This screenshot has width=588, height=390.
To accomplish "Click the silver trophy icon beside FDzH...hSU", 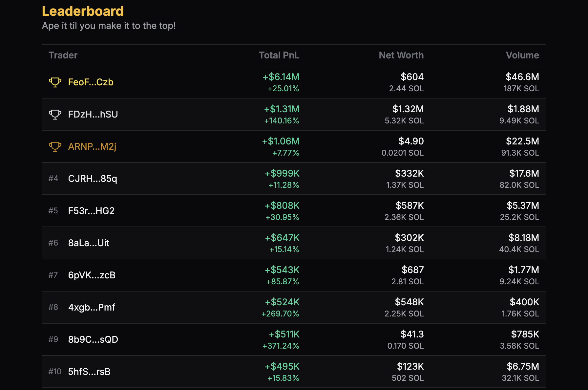I will coord(55,114).
